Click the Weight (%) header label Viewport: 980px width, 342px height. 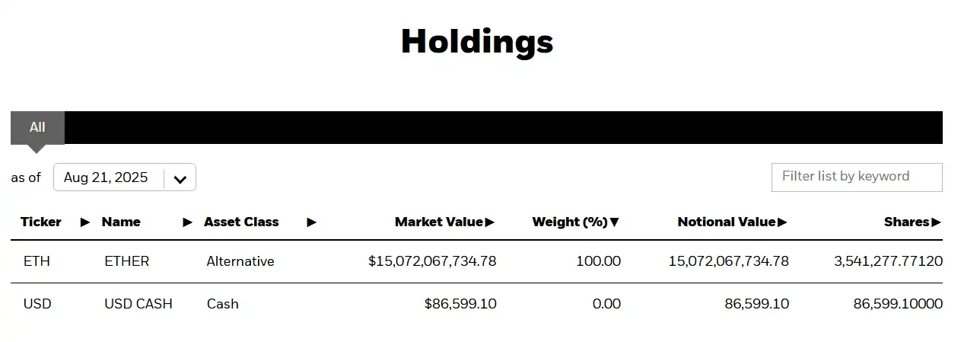click(570, 222)
